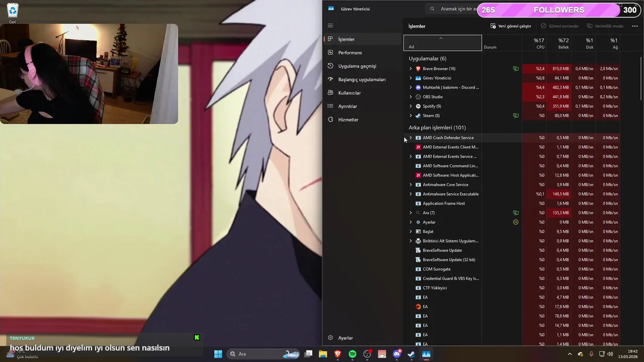Open the Kullanıcılar page
Image resolution: width=644 pixels, height=362 pixels.
click(x=362, y=93)
